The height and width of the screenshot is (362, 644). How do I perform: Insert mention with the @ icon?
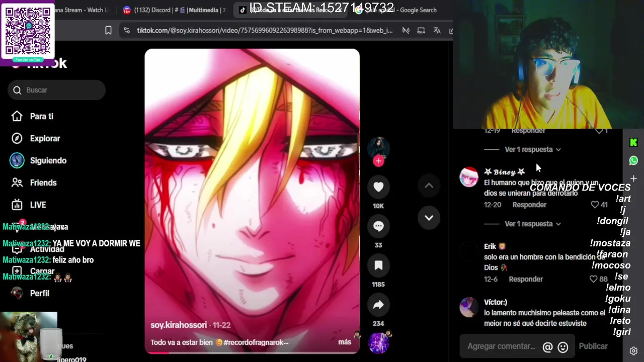(547, 347)
